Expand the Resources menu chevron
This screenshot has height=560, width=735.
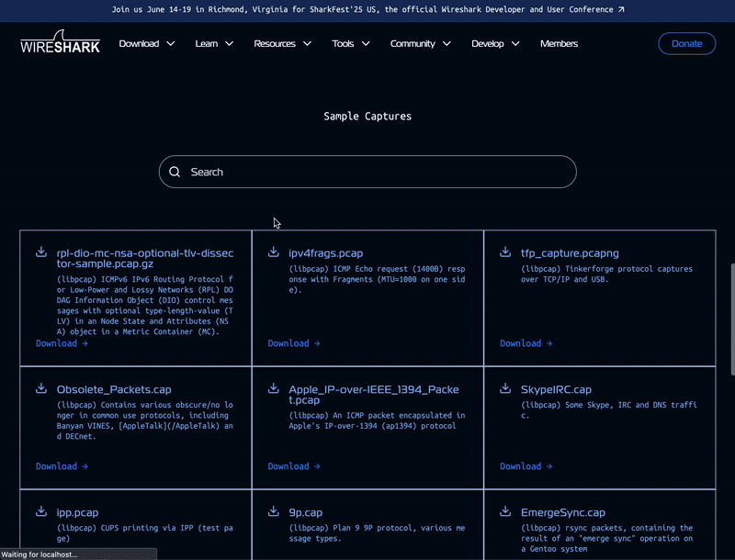click(x=307, y=43)
